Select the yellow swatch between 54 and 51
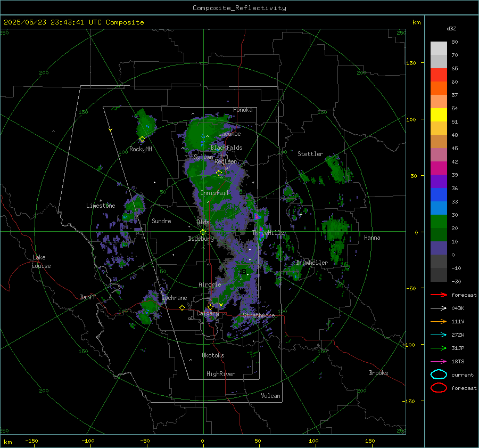The width and height of the screenshot is (479, 448). [439, 115]
